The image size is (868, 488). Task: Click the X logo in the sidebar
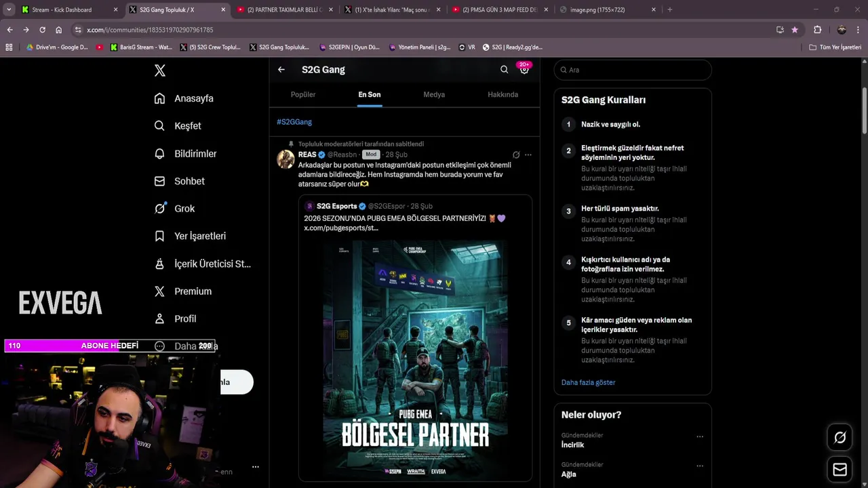pyautogui.click(x=159, y=70)
